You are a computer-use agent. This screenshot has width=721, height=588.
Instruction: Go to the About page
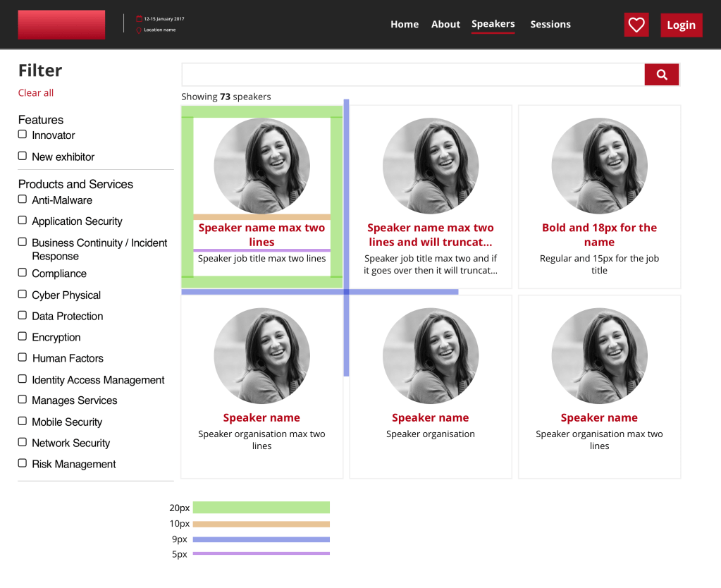point(445,25)
